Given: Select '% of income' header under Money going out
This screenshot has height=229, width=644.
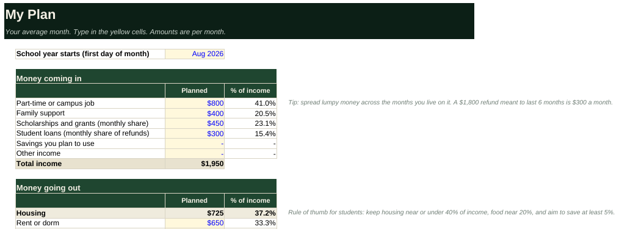Looking at the screenshot, I should (250, 201).
